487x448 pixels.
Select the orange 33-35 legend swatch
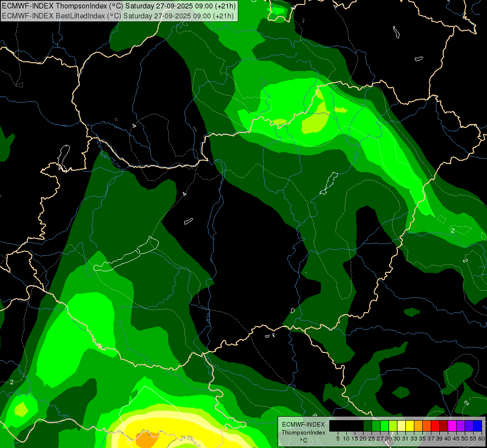pos(418,426)
